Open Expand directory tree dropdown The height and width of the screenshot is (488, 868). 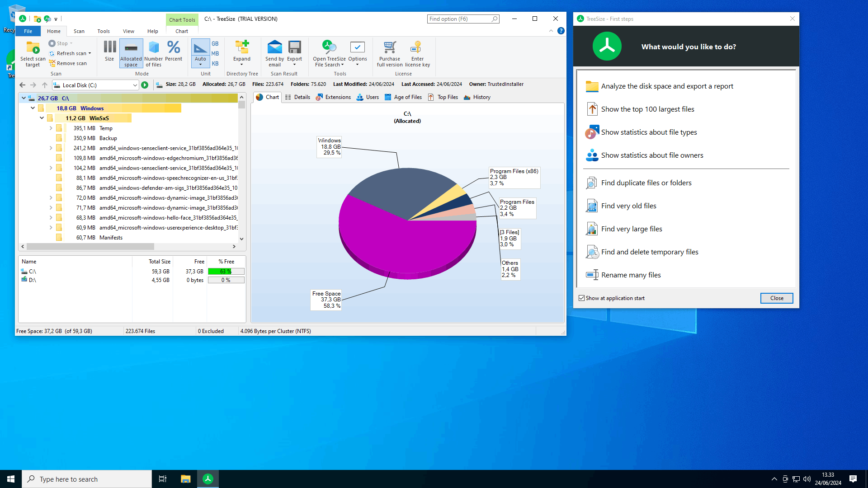242,53
